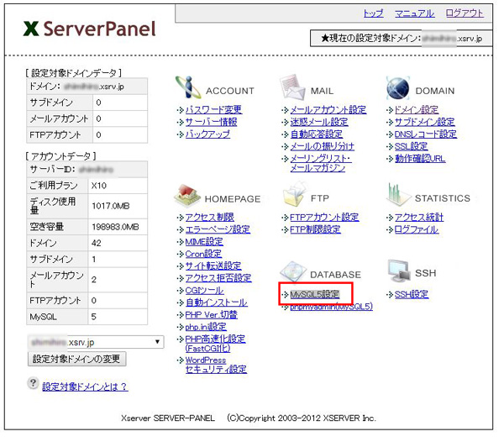Image resolution: width=504 pixels, height=442 pixels.
Task: Click MySQL count value 5
Action: [x=118, y=317]
